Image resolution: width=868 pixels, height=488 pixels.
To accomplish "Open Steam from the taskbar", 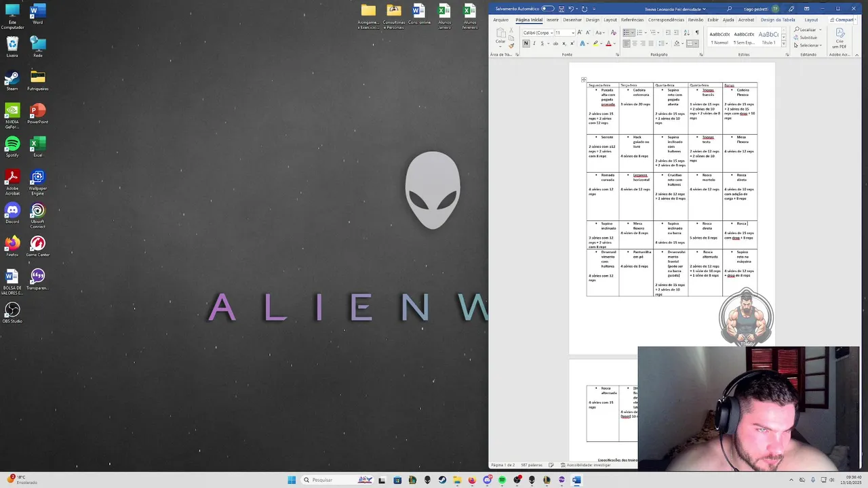I will tap(442, 480).
